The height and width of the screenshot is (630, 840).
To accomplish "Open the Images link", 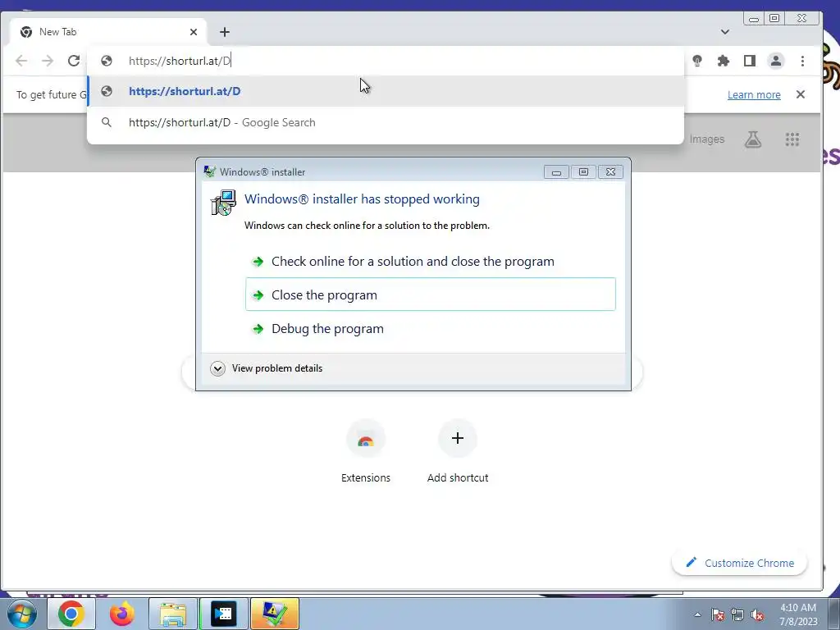I will point(706,139).
